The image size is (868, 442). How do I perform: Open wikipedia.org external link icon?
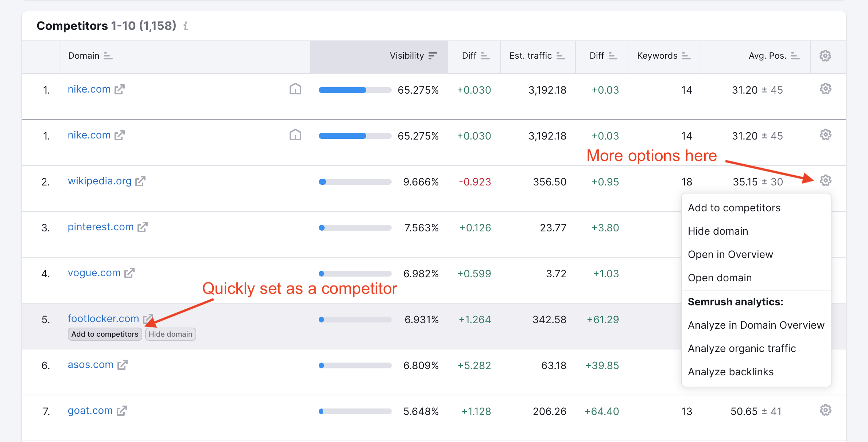140,181
